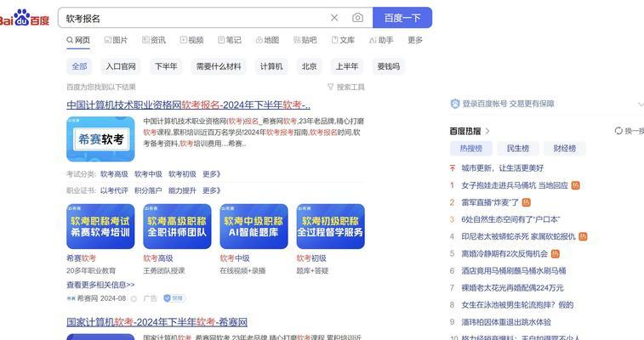Viewport: 644px width, 340px height.
Task: Open pinned topic 城市更新，让生活更美好
Action: click(503, 168)
